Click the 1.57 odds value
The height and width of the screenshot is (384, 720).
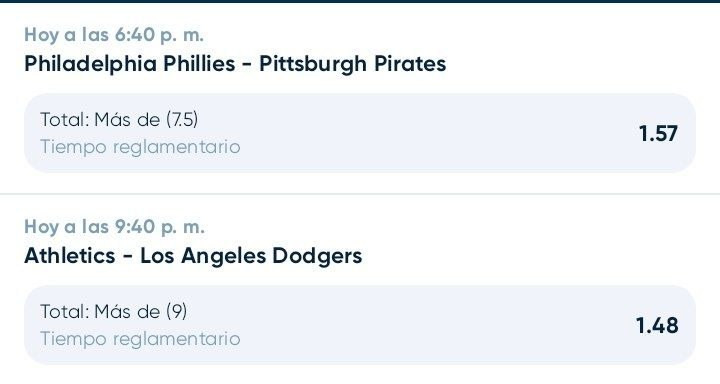[658, 134]
